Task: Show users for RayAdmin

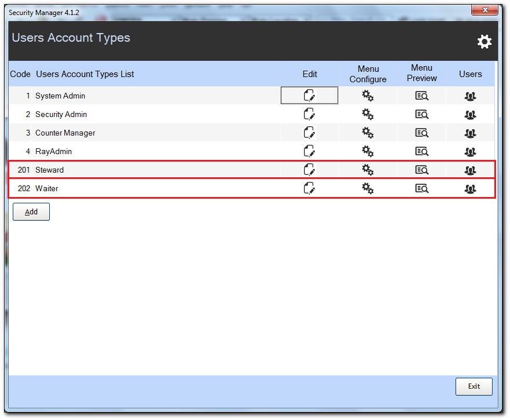Action: coord(471,152)
